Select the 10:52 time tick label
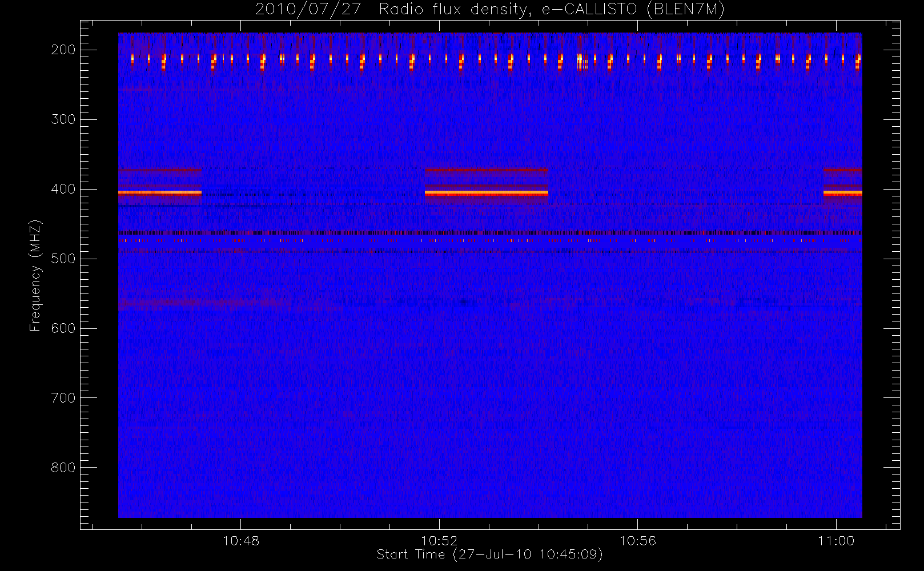 pyautogui.click(x=439, y=541)
